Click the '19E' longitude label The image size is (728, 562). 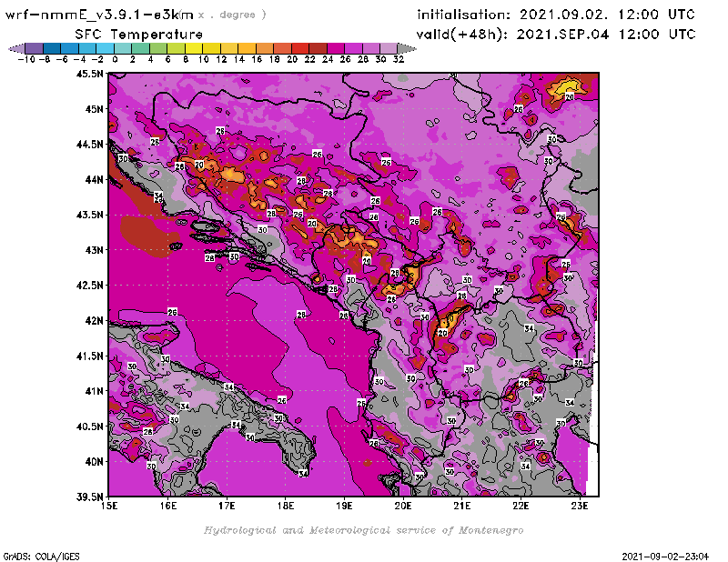point(344,506)
